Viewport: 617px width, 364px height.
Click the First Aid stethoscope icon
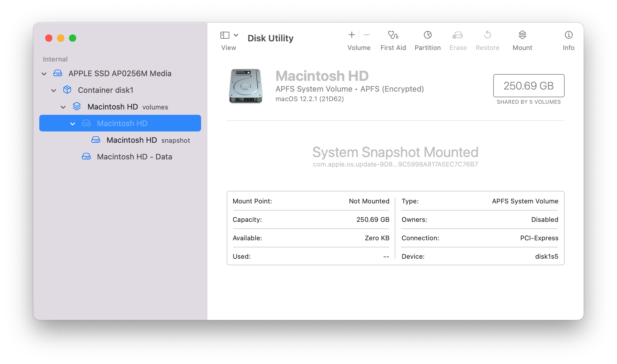pyautogui.click(x=393, y=35)
